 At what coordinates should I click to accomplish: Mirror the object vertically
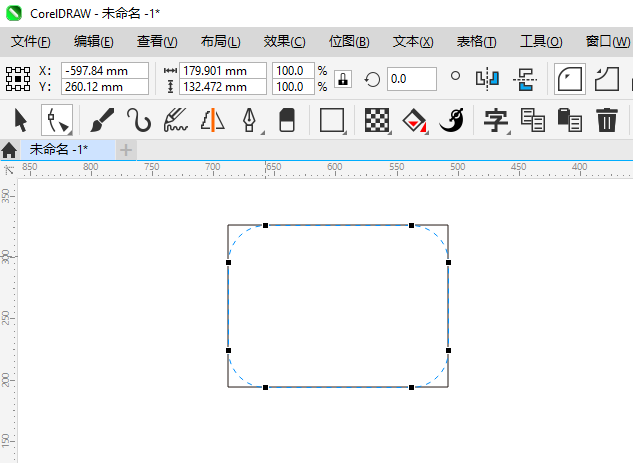525,79
